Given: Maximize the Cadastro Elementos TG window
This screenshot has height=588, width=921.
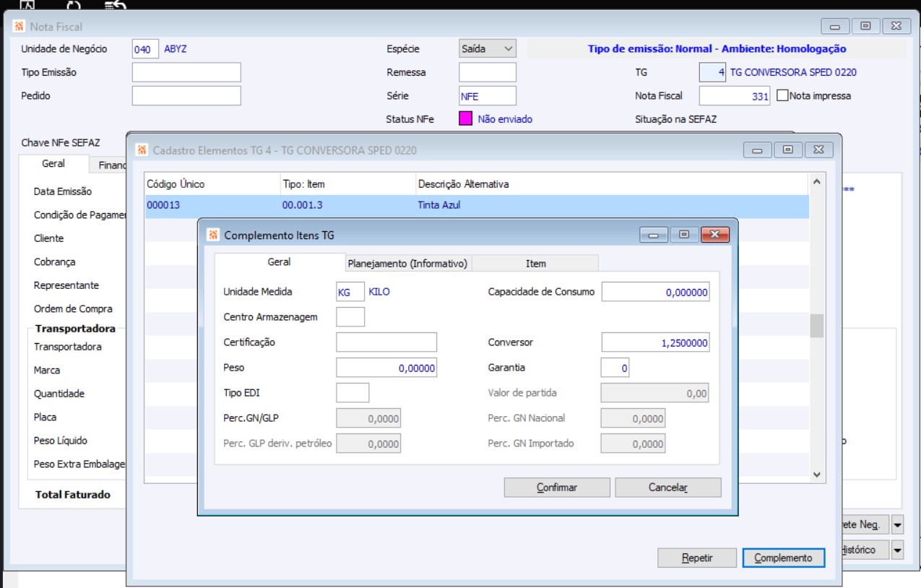Looking at the screenshot, I should [x=788, y=150].
